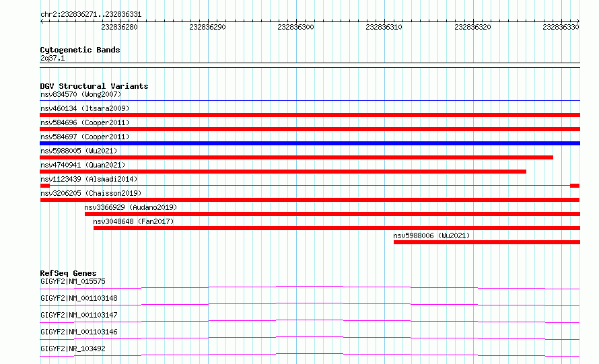Open the GIGYF2|NM_015575 gene label

(x=73, y=281)
